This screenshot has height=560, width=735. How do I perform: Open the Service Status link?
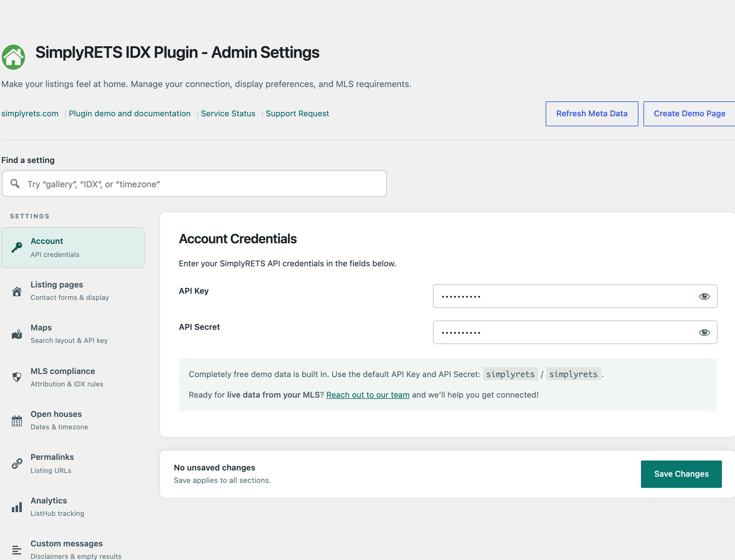228,113
